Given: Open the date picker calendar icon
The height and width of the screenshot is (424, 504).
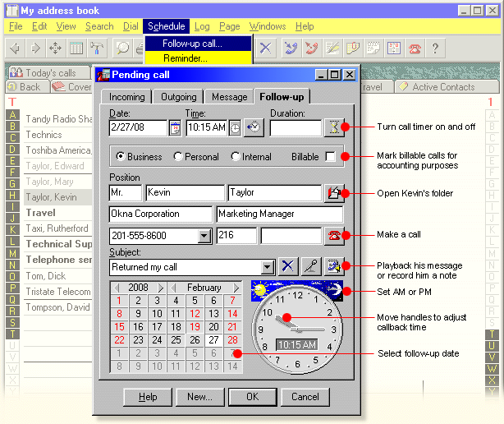Looking at the screenshot, I should pyautogui.click(x=175, y=128).
